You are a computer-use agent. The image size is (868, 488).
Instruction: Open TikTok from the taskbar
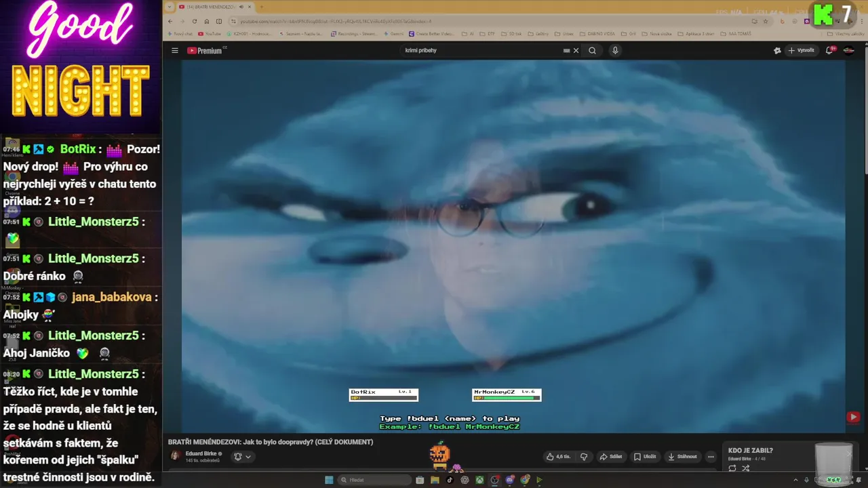pyautogui.click(x=450, y=480)
